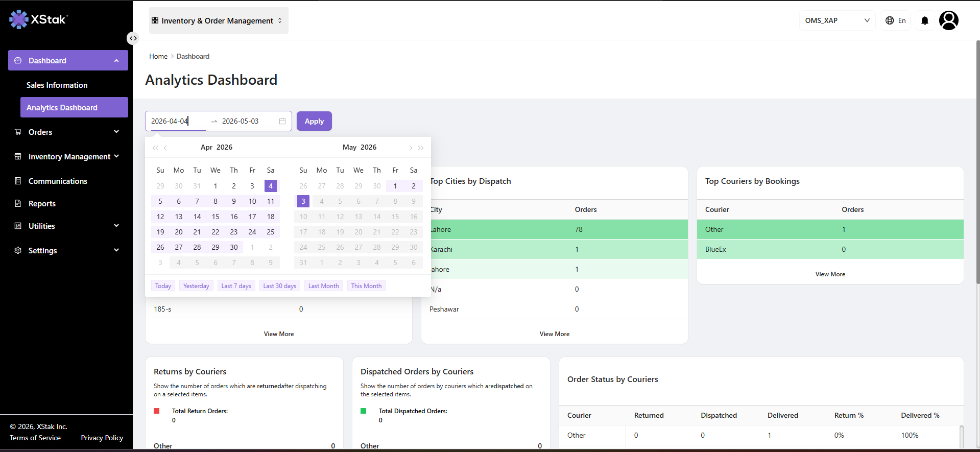The height and width of the screenshot is (452, 980).
Task: Open the user profile avatar
Action: tap(949, 20)
